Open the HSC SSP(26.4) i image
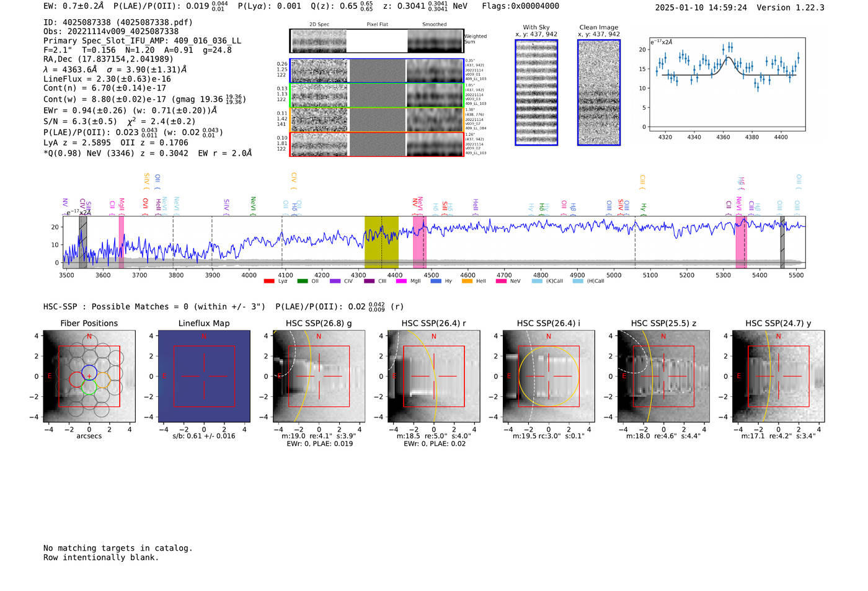This screenshot has width=868, height=591. 549,376
